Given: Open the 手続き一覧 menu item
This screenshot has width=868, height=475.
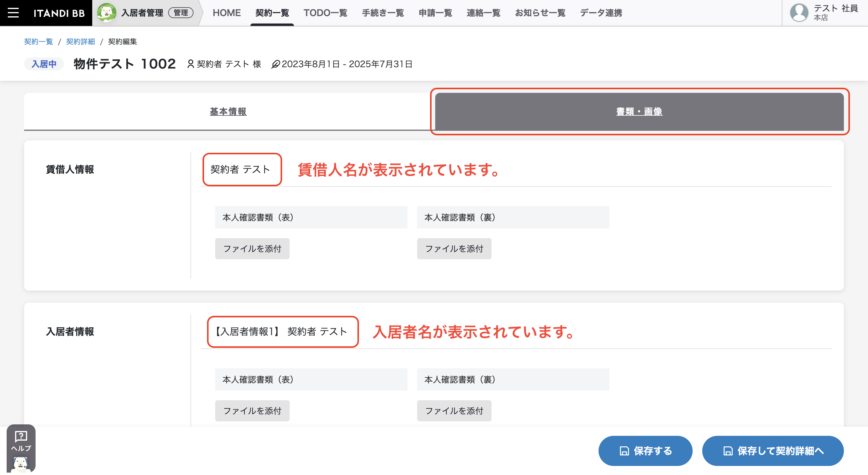Looking at the screenshot, I should pyautogui.click(x=383, y=13).
